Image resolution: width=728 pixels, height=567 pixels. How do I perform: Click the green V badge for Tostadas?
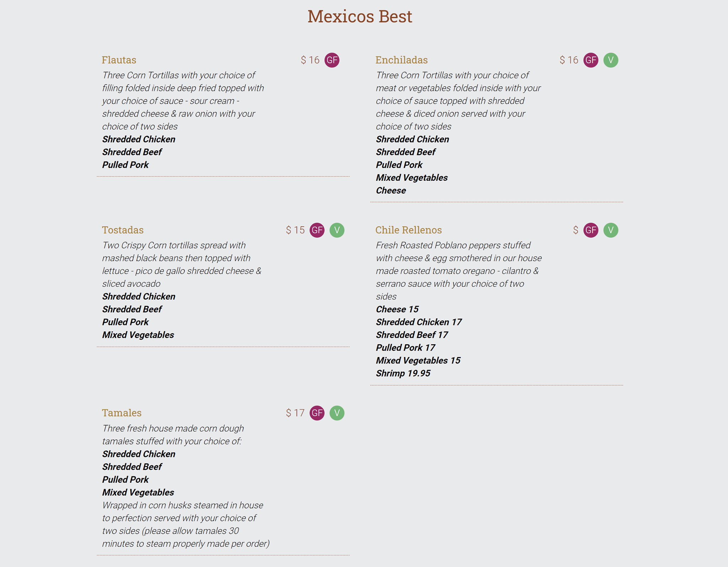coord(337,230)
